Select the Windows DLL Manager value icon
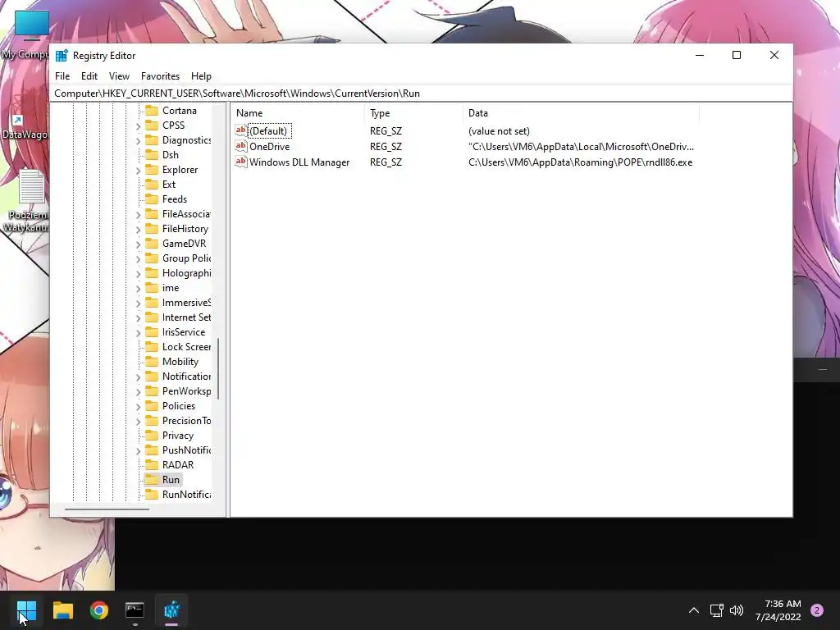This screenshot has width=840, height=630. [x=241, y=162]
